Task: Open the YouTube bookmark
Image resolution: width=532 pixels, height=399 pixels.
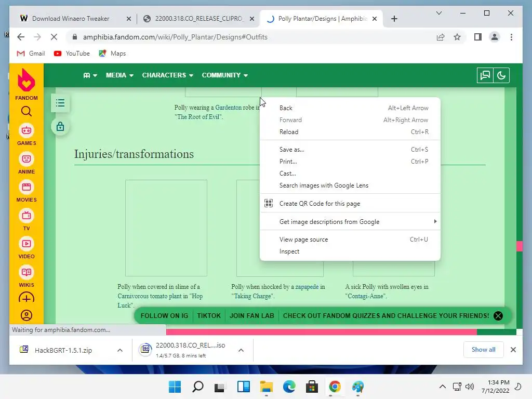Action: coord(72,54)
